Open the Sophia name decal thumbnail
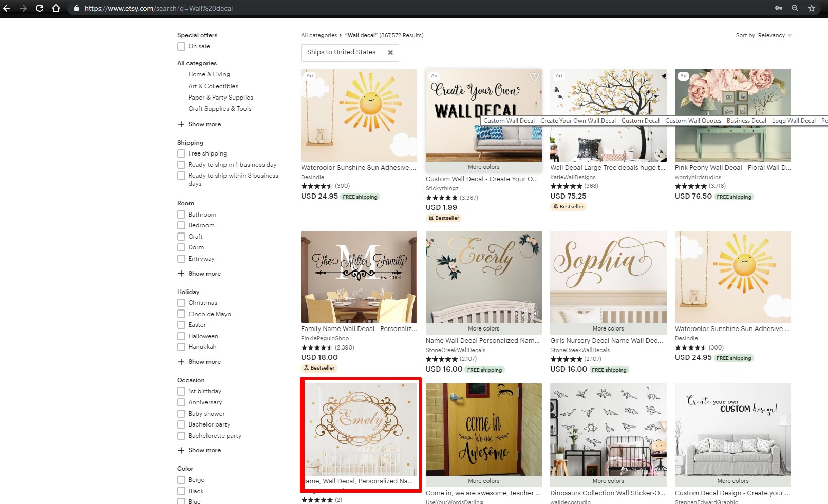 (x=608, y=277)
